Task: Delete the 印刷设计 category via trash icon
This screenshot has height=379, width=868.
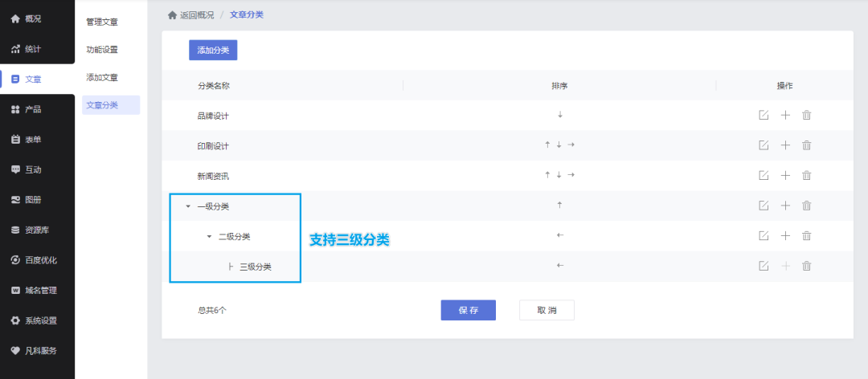Action: click(807, 145)
